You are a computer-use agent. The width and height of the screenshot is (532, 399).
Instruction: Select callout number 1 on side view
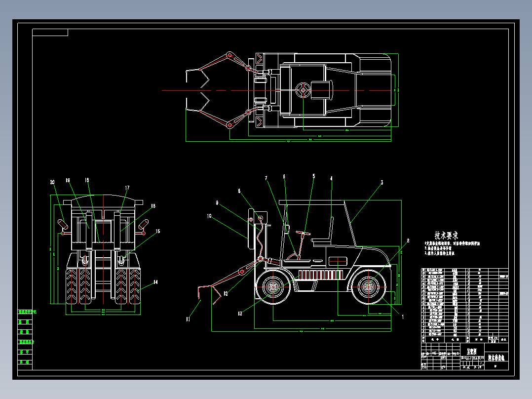[403, 317]
